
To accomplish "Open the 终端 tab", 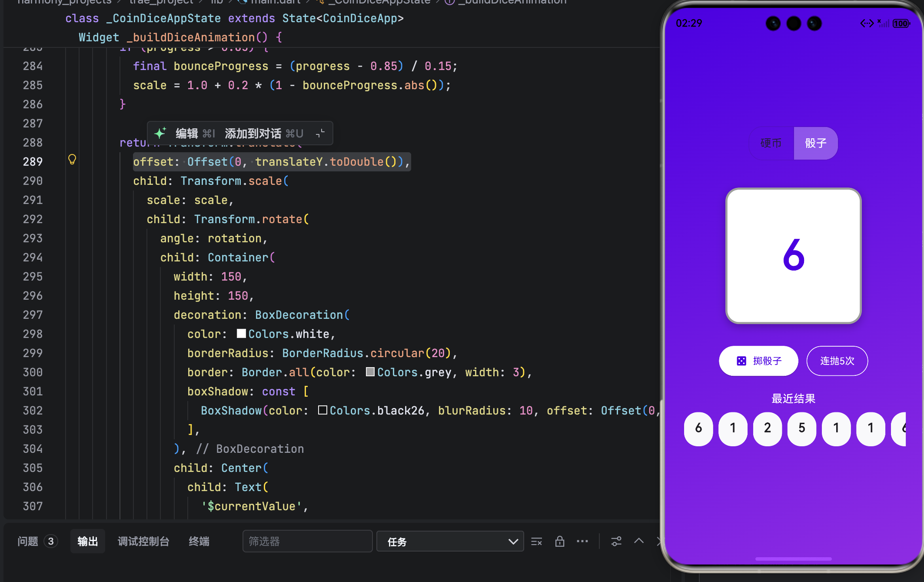I will pos(199,542).
